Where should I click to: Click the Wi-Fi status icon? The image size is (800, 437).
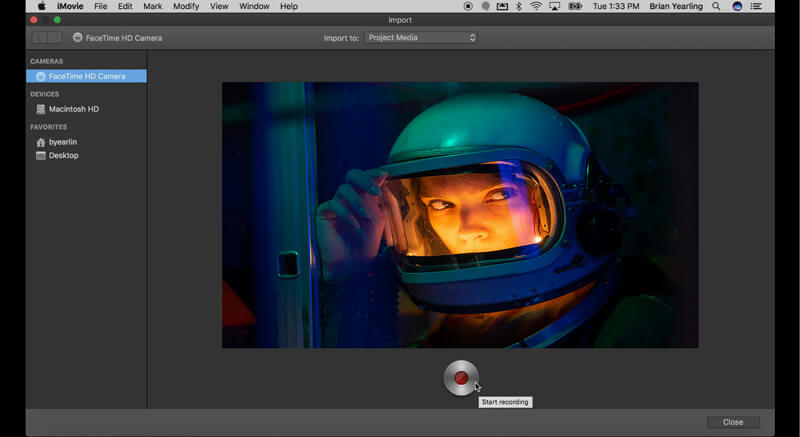pyautogui.click(x=536, y=6)
